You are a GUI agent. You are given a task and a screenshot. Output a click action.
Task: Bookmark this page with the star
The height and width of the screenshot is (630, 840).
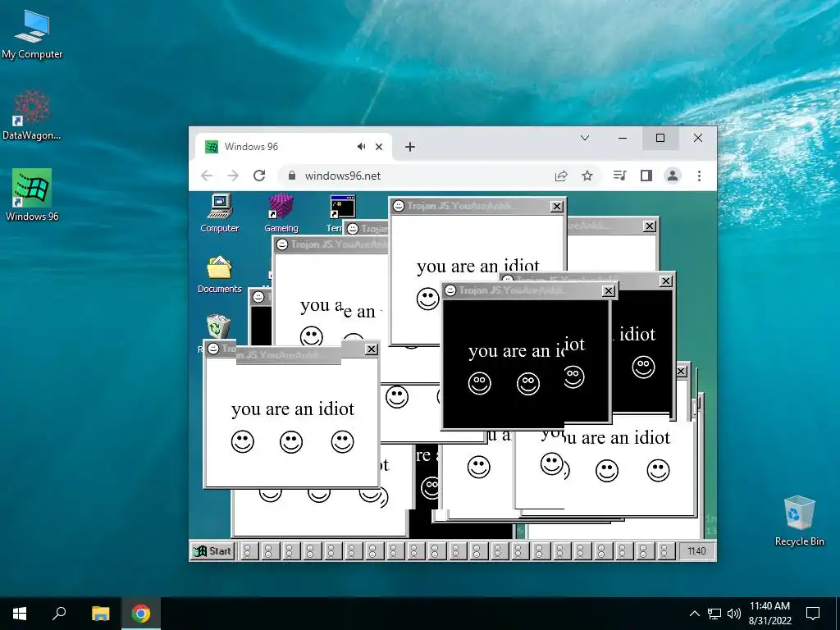coord(587,176)
